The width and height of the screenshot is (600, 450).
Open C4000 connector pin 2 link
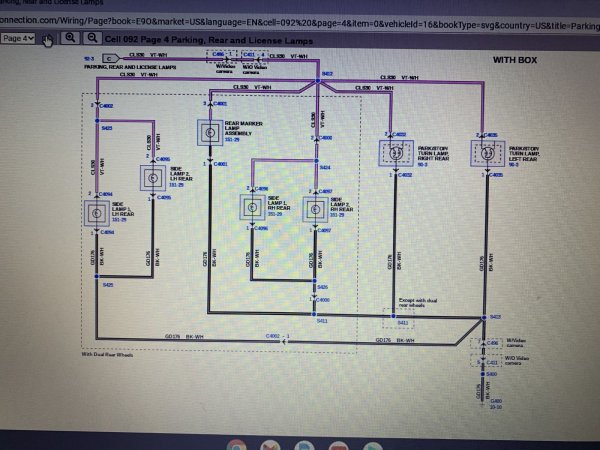[x=326, y=138]
